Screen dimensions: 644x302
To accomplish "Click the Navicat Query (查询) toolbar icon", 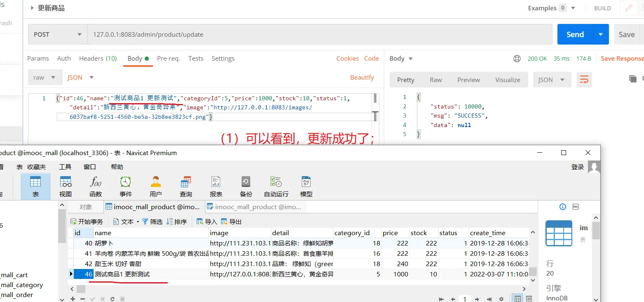I will coord(186,186).
